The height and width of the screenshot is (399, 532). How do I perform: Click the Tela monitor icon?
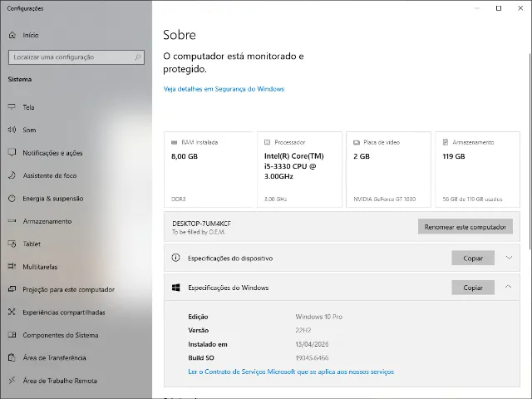pyautogui.click(x=12, y=107)
